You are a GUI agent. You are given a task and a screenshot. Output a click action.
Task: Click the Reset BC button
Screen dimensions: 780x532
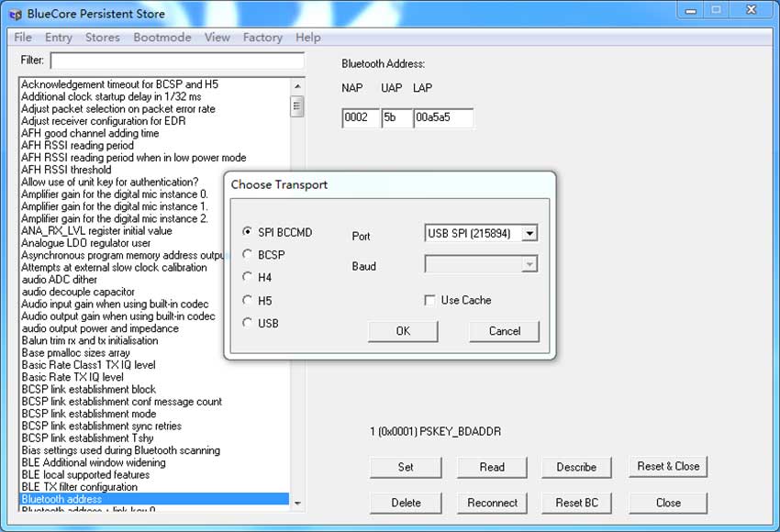click(576, 503)
